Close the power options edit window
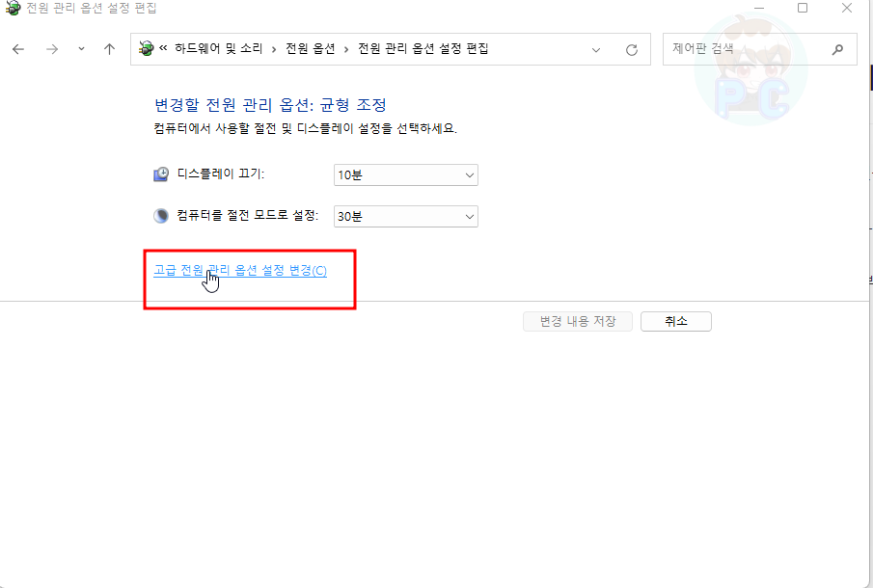The height and width of the screenshot is (588, 873). (x=846, y=9)
